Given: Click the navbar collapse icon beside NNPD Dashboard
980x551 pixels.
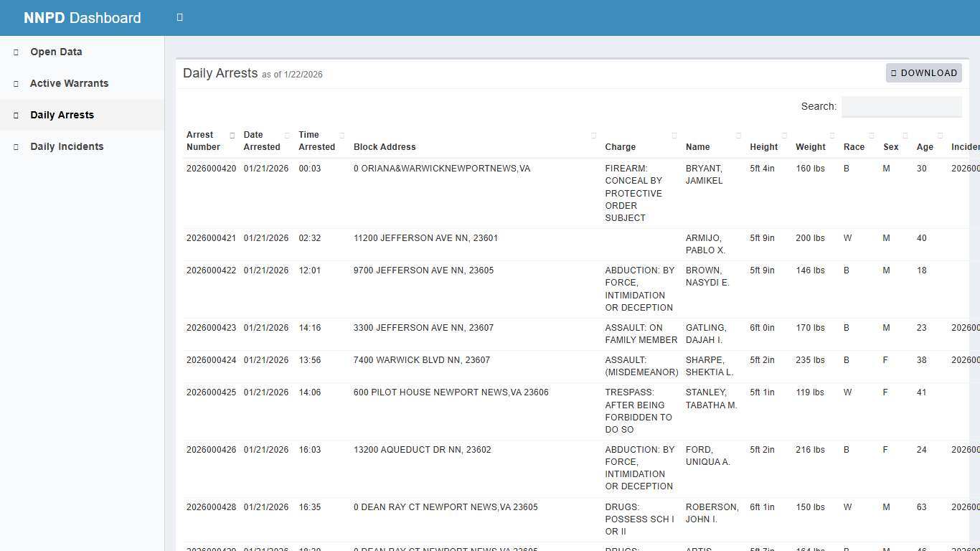Looking at the screenshot, I should (x=179, y=17).
